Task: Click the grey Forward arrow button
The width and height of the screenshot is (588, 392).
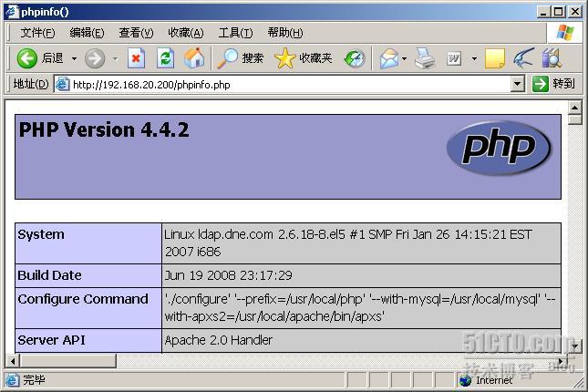Action: [x=95, y=58]
